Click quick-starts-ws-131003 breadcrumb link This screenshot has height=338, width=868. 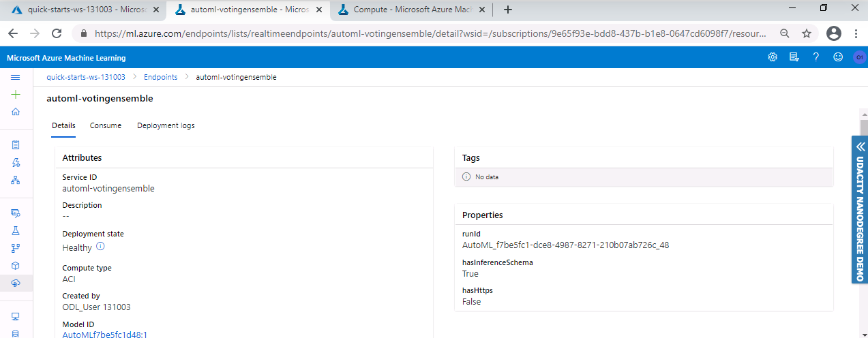click(86, 78)
